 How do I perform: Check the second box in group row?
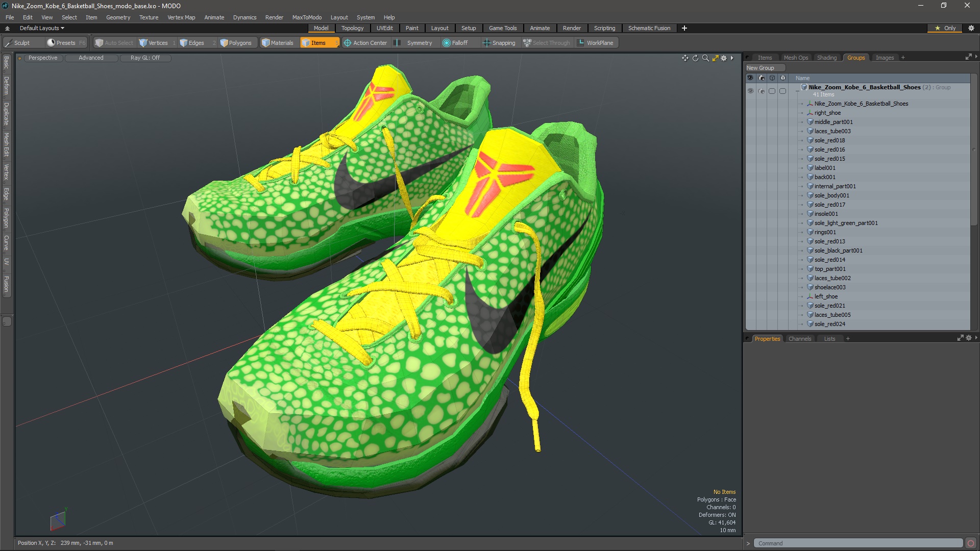point(782,91)
